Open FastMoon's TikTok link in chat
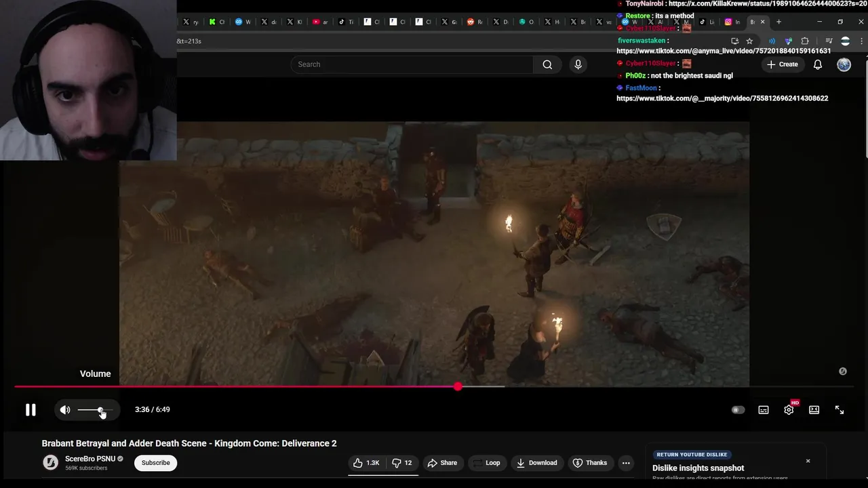This screenshot has height=488, width=868. (x=722, y=98)
